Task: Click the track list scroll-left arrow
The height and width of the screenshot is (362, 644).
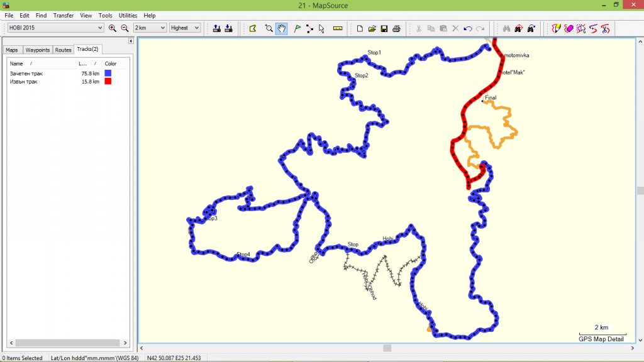Action: coord(11,343)
